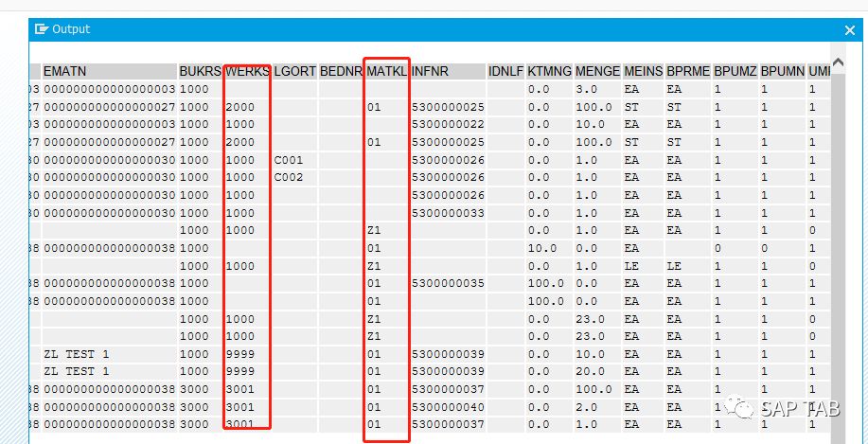Click EMATN cell in 5300000022 row
Image resolution: width=868 pixels, height=444 pixels.
tap(110, 125)
